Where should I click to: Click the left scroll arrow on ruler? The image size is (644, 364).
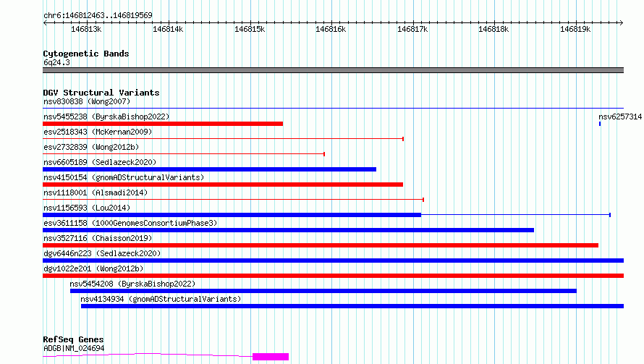(x=45, y=23)
